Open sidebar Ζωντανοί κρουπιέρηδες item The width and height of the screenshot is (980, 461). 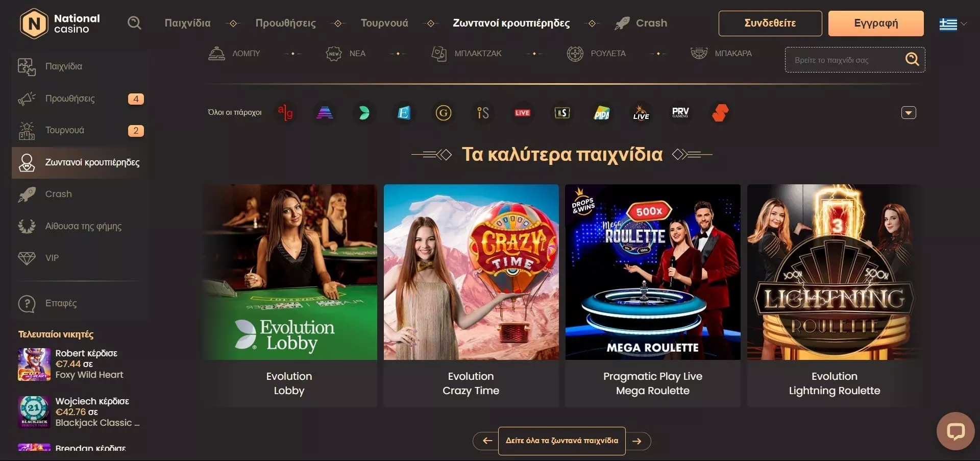80,162
